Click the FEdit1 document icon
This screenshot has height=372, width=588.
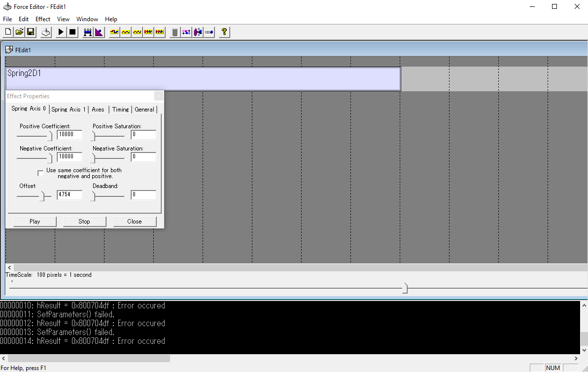9,50
